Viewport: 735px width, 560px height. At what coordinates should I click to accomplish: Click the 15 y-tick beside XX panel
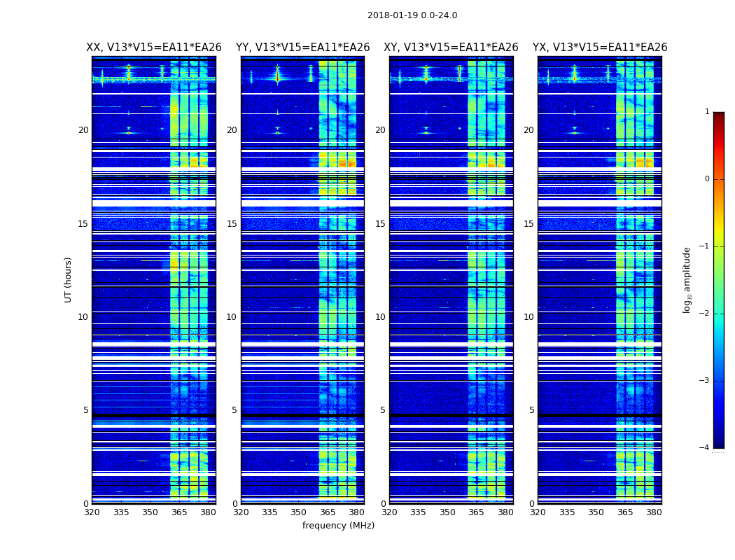click(x=83, y=224)
